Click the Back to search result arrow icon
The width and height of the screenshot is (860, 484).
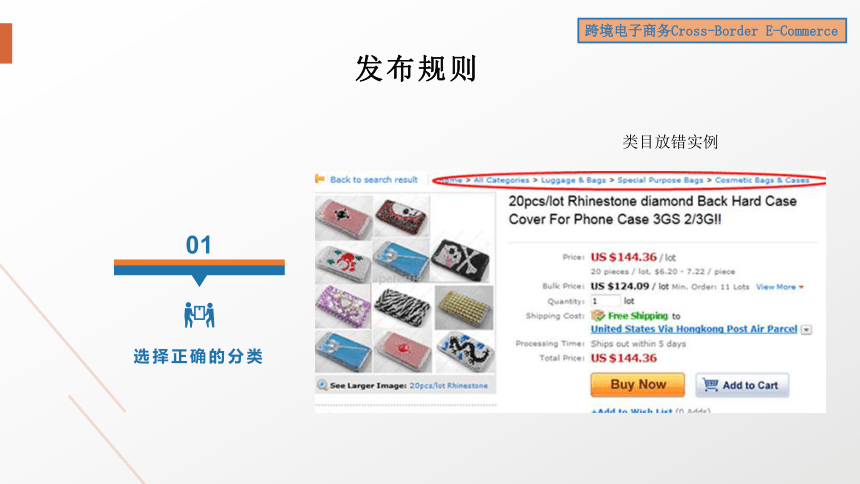pos(320,179)
